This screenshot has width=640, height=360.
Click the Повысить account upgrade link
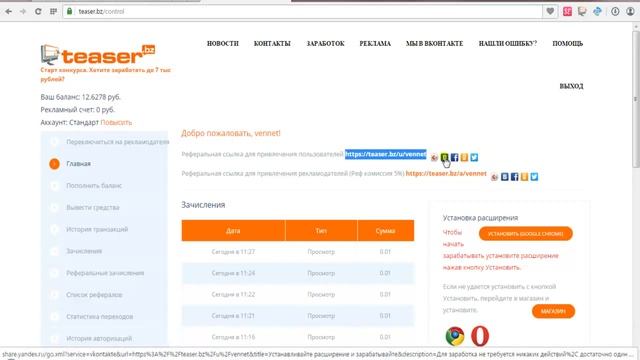[116, 122]
